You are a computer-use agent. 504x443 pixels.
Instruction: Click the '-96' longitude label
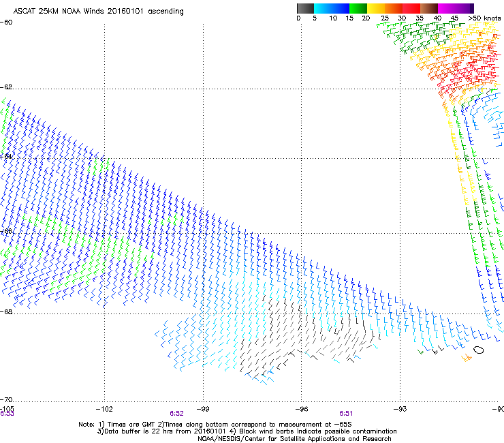pyautogui.click(x=302, y=409)
